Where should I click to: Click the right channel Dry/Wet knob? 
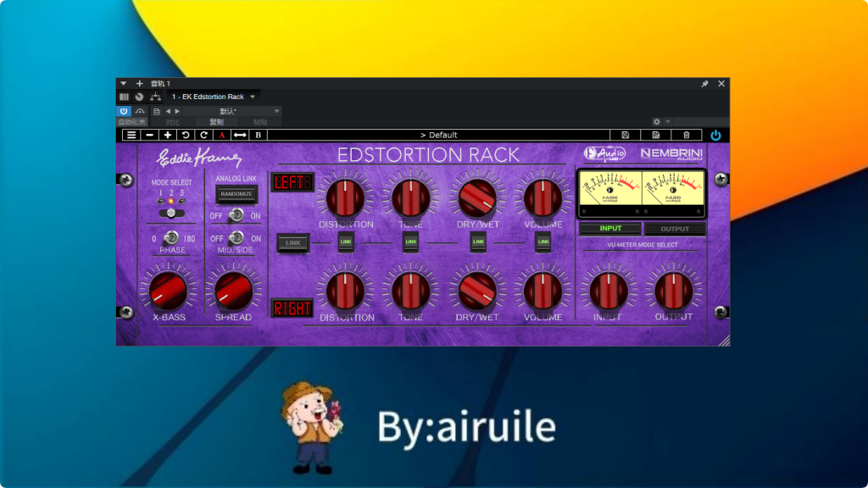pyautogui.click(x=478, y=291)
